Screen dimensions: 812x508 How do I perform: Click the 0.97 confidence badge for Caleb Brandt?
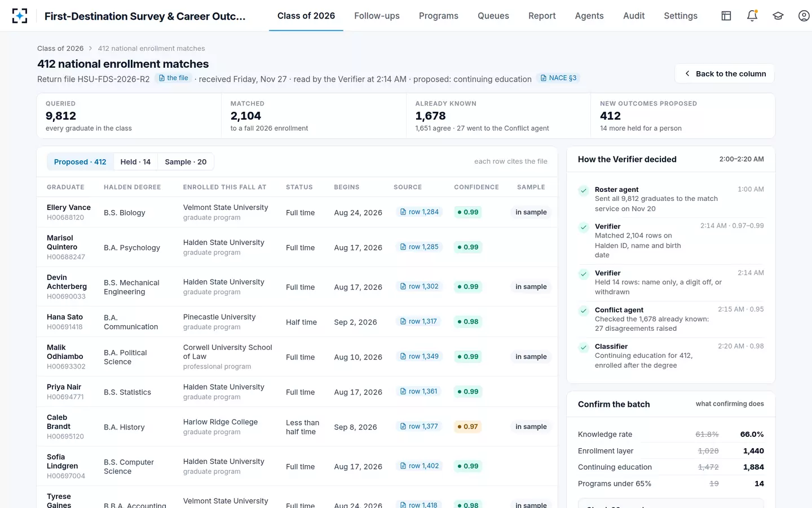click(x=468, y=427)
